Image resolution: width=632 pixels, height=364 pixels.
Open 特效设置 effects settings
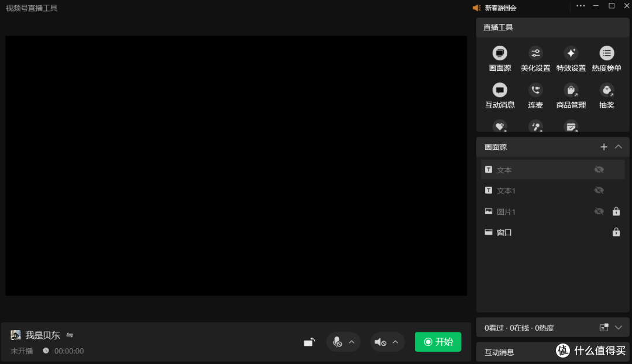tap(571, 53)
